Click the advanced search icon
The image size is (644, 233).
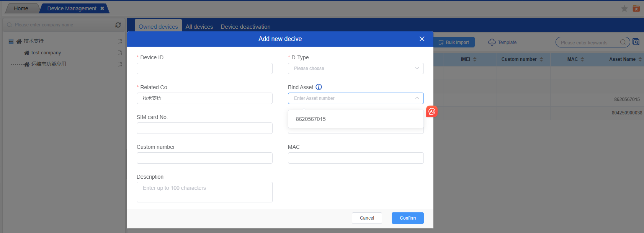(636, 42)
